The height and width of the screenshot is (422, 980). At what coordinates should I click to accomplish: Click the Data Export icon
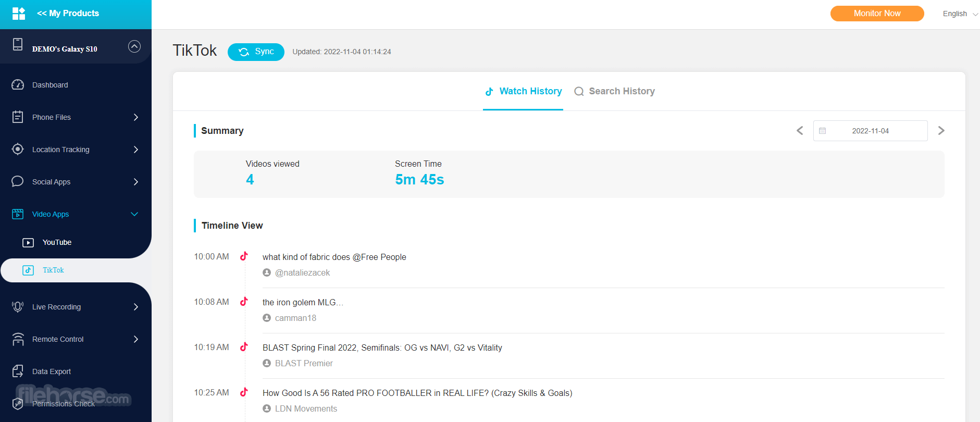coord(18,371)
